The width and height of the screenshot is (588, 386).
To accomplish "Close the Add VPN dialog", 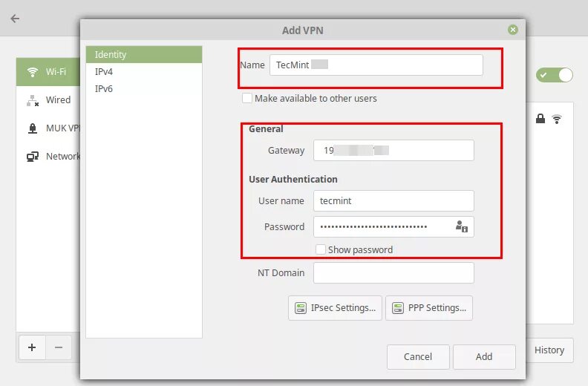I will click(513, 30).
